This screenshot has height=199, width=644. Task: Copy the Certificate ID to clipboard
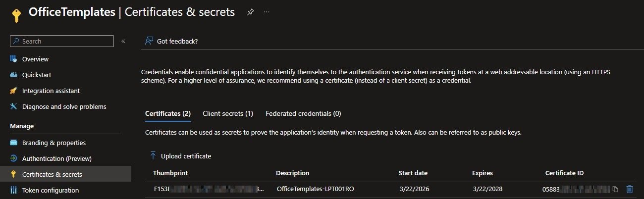tap(615, 189)
